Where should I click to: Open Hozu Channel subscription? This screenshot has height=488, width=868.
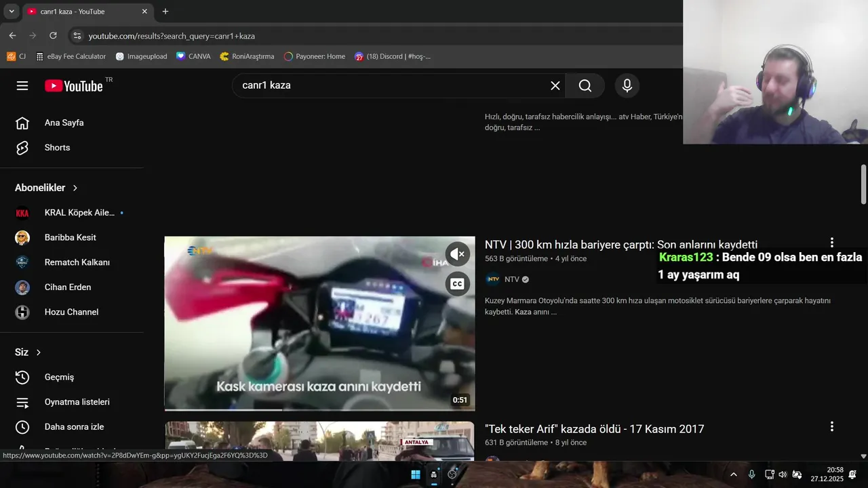72,312
